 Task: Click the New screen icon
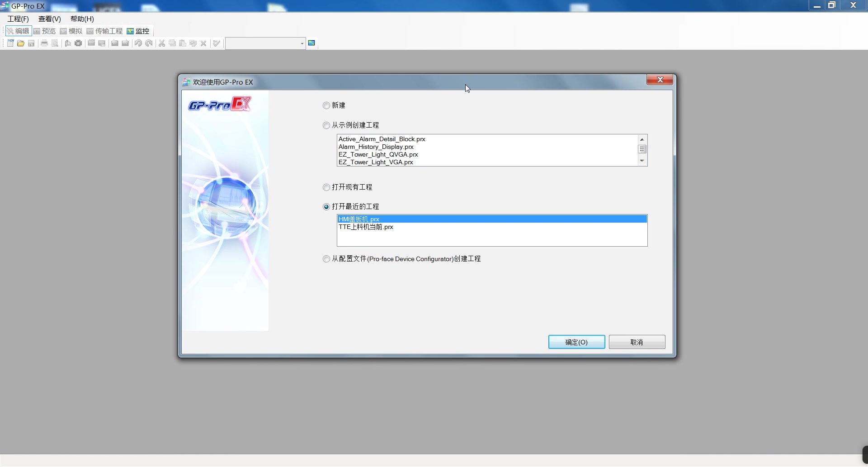tap(91, 43)
